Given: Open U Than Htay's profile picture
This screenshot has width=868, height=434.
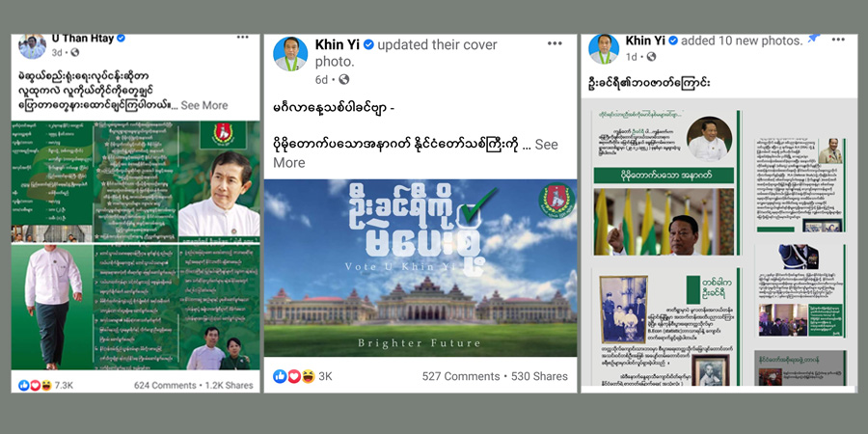Looking at the screenshot, I should pyautogui.click(x=32, y=46).
